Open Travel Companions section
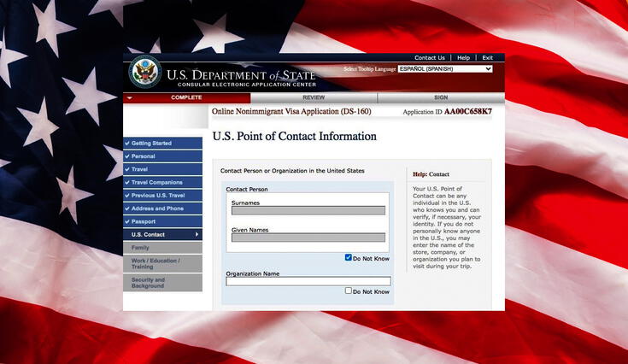 click(x=162, y=182)
